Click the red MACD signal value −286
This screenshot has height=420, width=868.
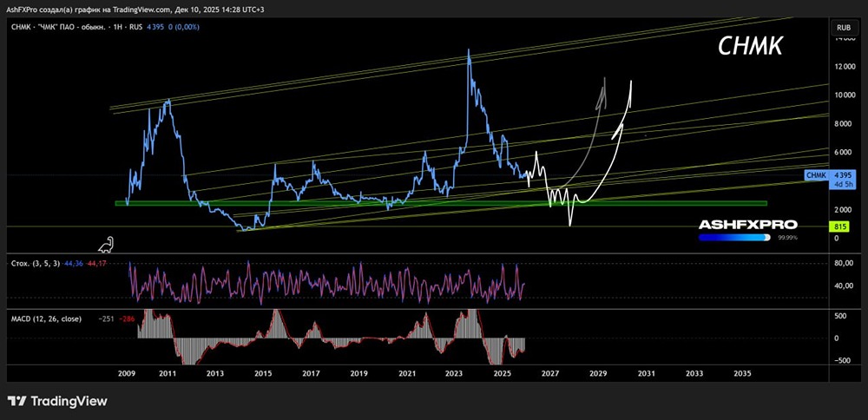126,319
